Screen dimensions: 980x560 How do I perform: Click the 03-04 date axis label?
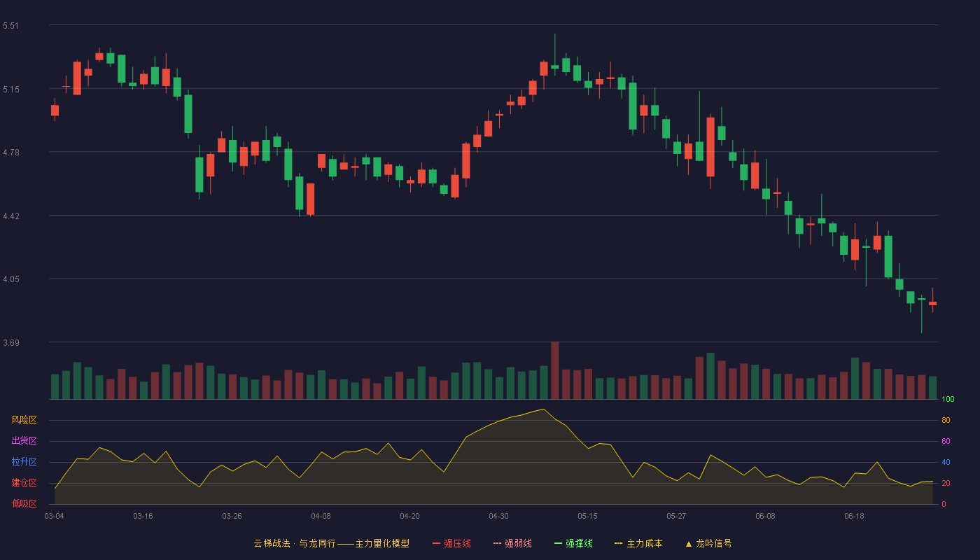pyautogui.click(x=54, y=516)
